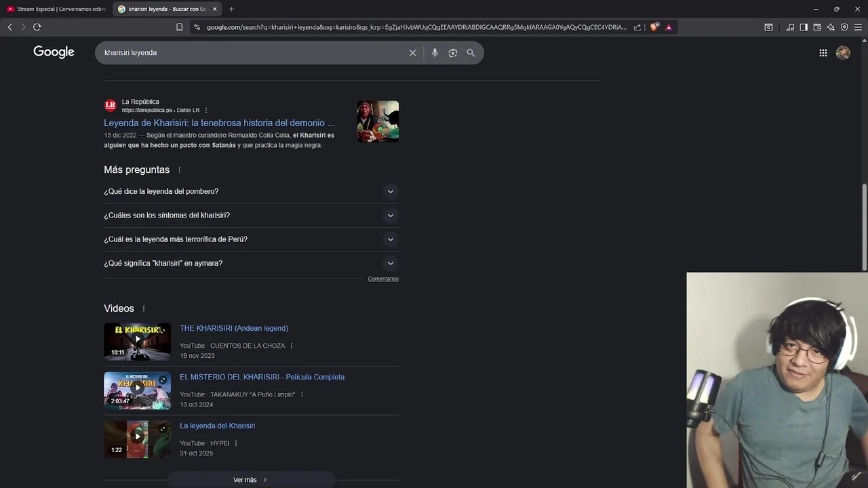Expand more videos with Ver más
Image resolution: width=868 pixels, height=488 pixels.
251,480
